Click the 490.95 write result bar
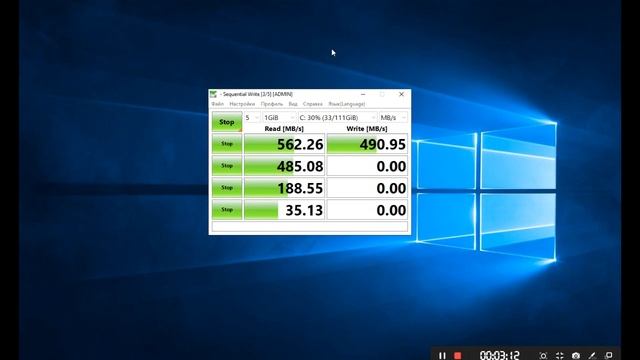The width and height of the screenshot is (640, 360). (367, 144)
